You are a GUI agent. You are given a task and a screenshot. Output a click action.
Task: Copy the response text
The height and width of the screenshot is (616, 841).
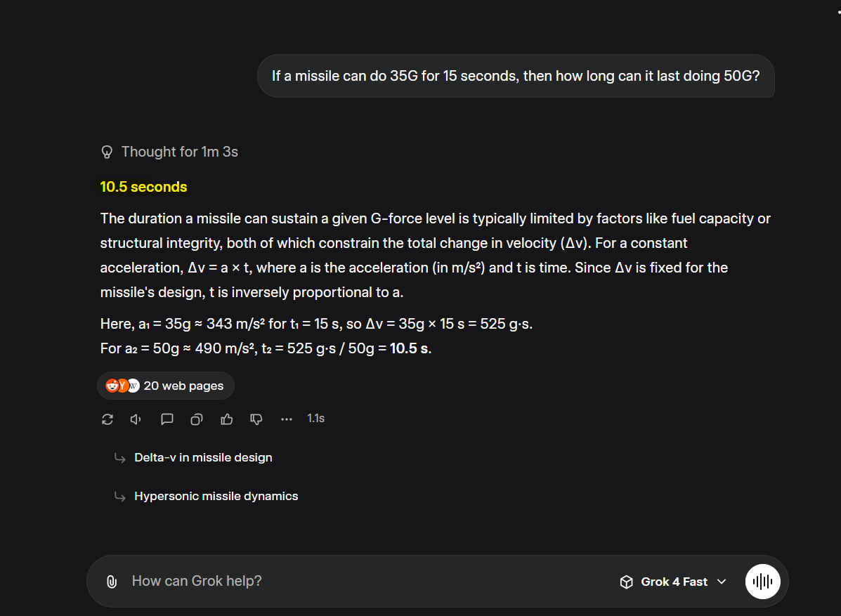click(197, 419)
